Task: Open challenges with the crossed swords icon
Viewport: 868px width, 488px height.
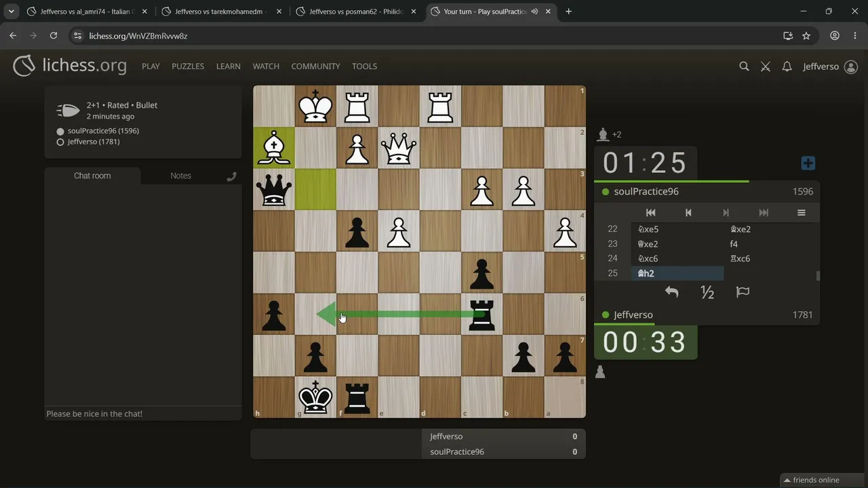Action: coord(766,66)
